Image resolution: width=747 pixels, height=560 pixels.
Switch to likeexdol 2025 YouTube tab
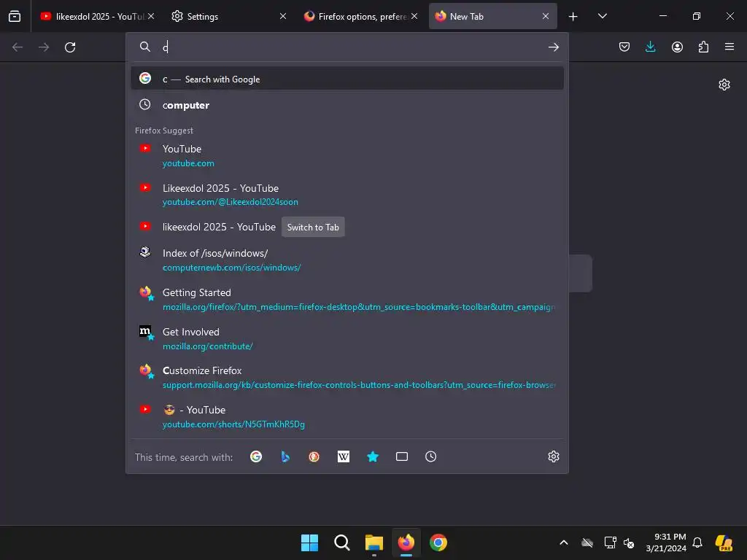[93, 17]
